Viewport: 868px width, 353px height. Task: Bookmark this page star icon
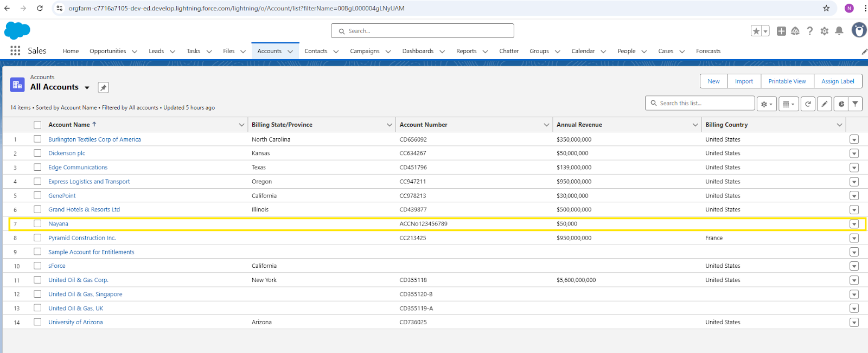tap(826, 8)
